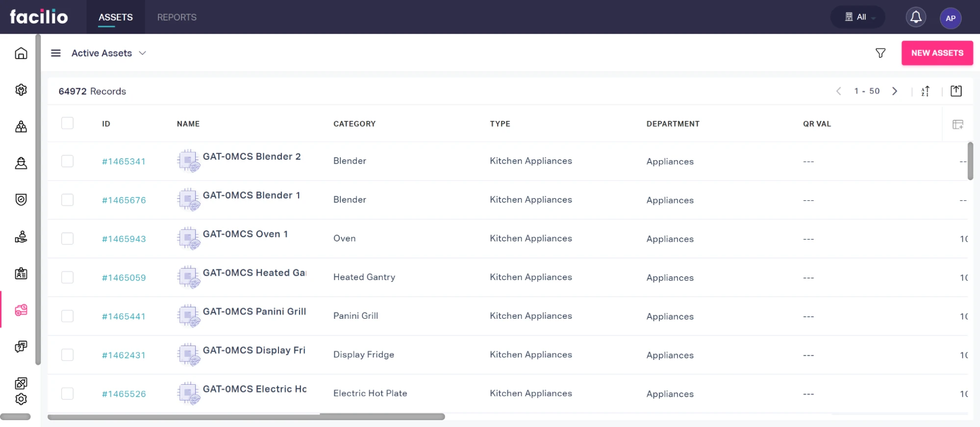Switch to the Reports tab
980x427 pixels.
click(176, 17)
